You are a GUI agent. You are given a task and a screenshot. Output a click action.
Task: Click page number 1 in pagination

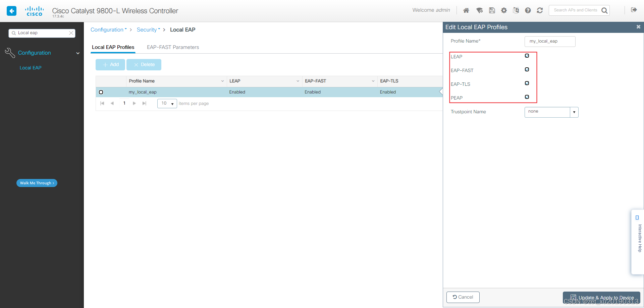click(124, 103)
